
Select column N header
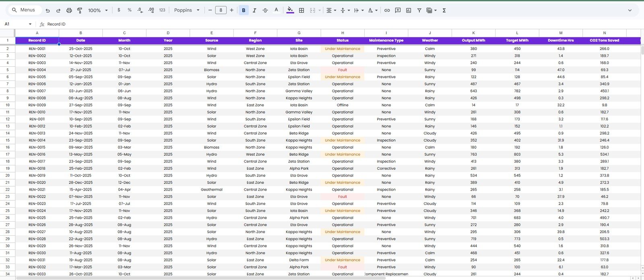605,33
